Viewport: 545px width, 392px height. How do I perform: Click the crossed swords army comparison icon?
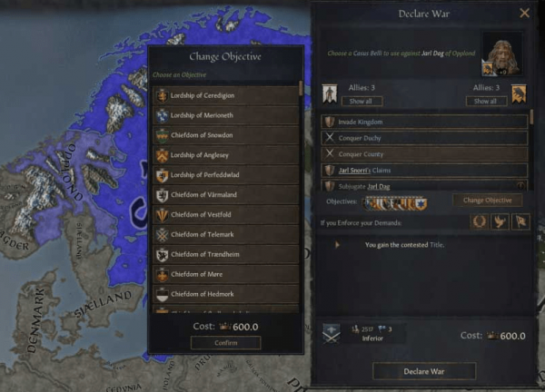[331, 334]
